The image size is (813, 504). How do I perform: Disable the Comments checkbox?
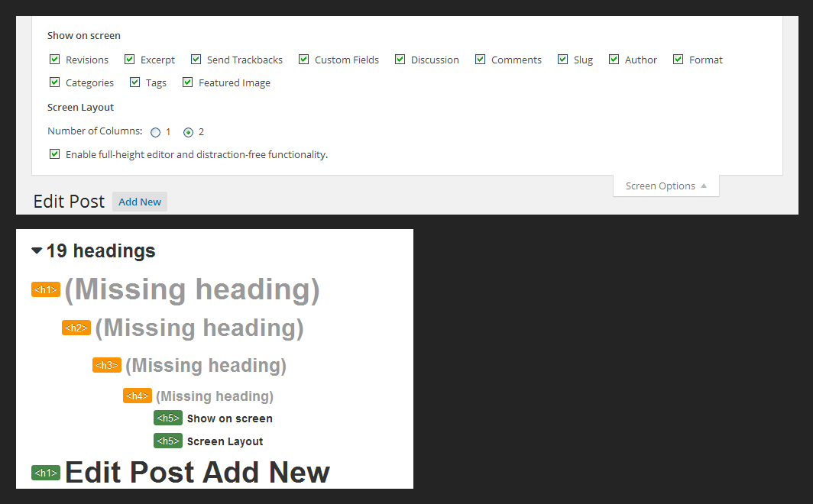pos(480,60)
